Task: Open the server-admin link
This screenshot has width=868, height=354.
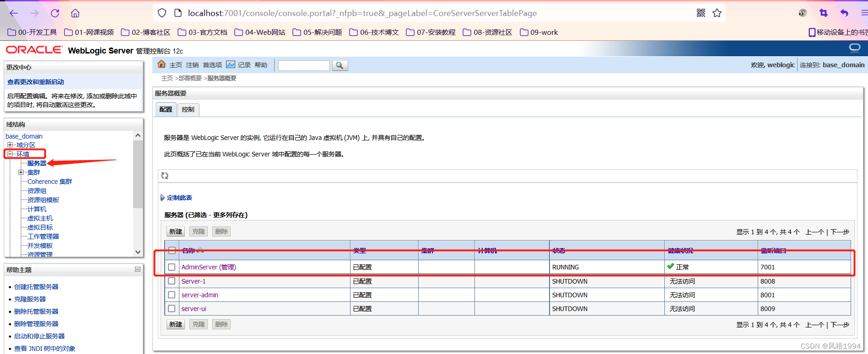Action: [200, 295]
